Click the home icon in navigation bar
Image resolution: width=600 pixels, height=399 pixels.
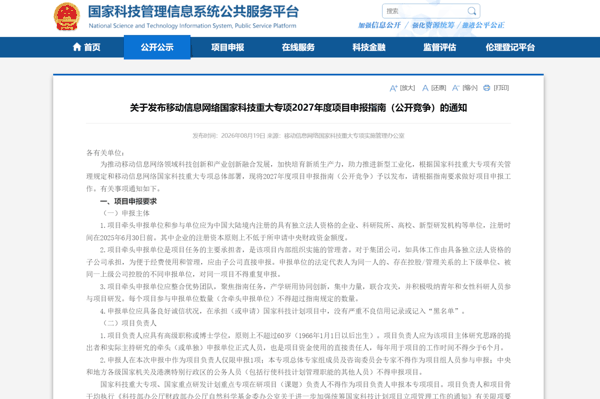point(77,47)
